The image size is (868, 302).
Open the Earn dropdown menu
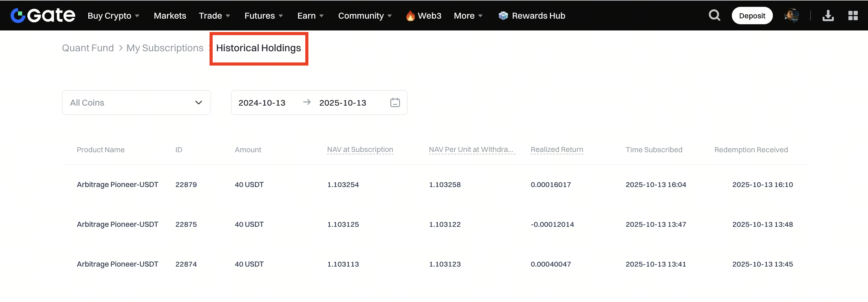(310, 16)
